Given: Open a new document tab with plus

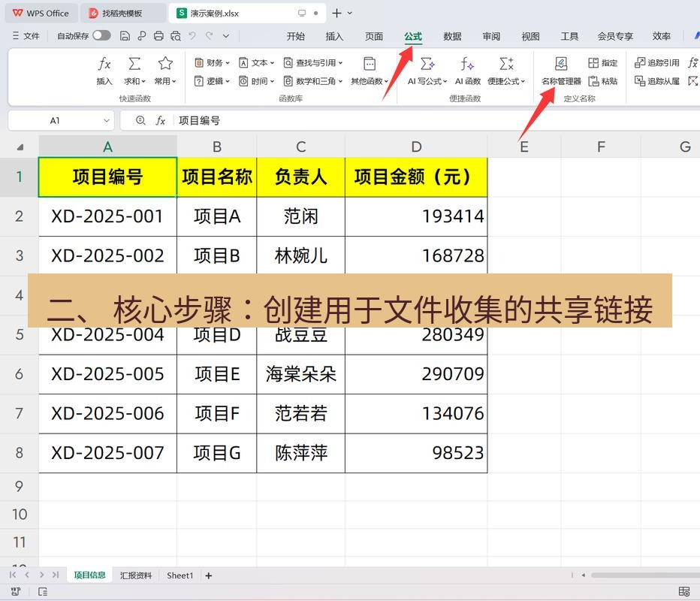Looking at the screenshot, I should (x=336, y=14).
